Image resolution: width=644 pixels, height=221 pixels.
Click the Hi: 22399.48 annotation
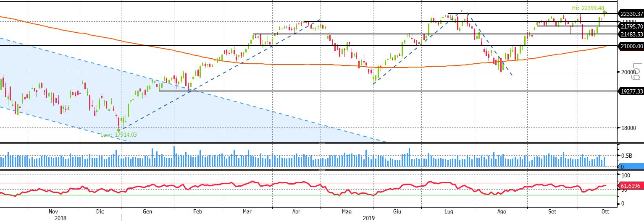pos(588,8)
